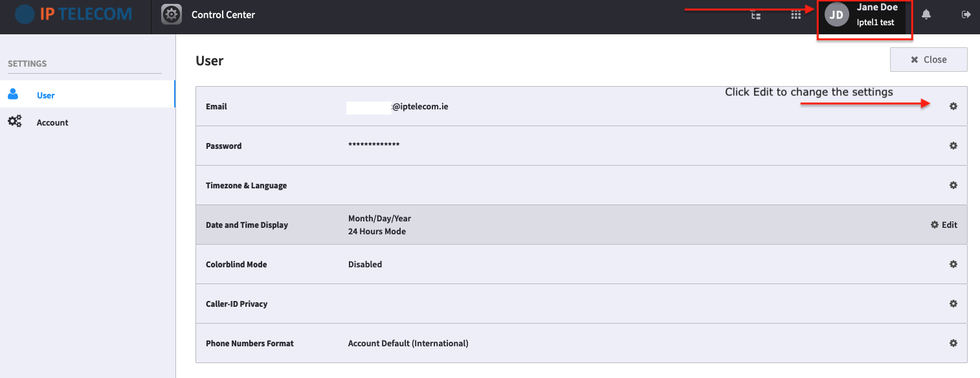This screenshot has width=980, height=378.
Task: Click the JD avatar circle
Action: (836, 15)
